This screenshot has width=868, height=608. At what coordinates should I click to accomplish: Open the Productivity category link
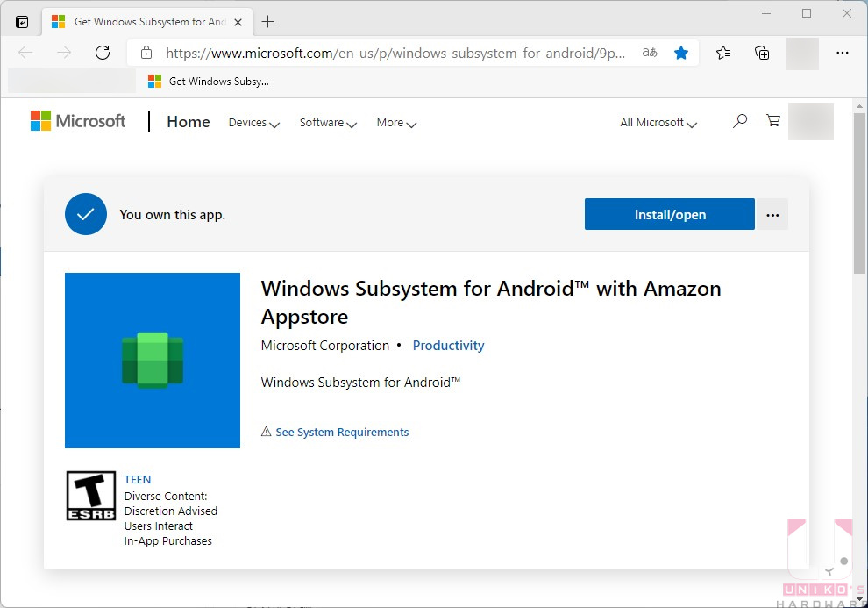(448, 346)
